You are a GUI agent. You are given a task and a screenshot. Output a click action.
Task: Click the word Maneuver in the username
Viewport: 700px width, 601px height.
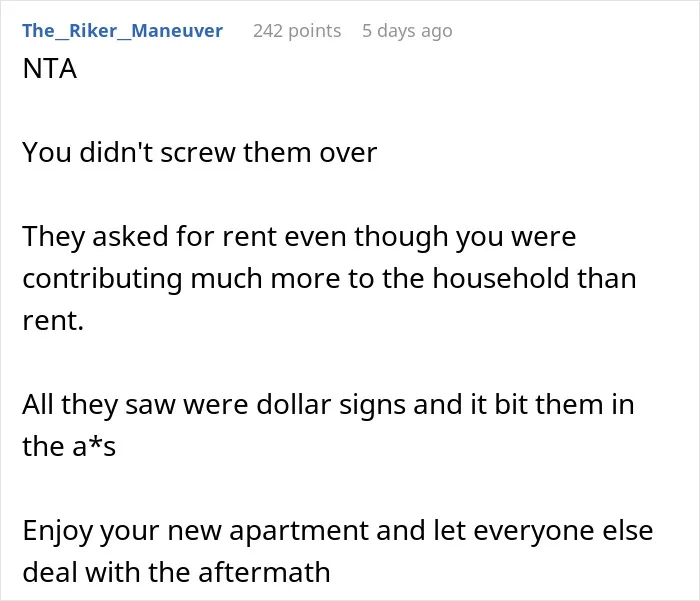[x=177, y=31]
